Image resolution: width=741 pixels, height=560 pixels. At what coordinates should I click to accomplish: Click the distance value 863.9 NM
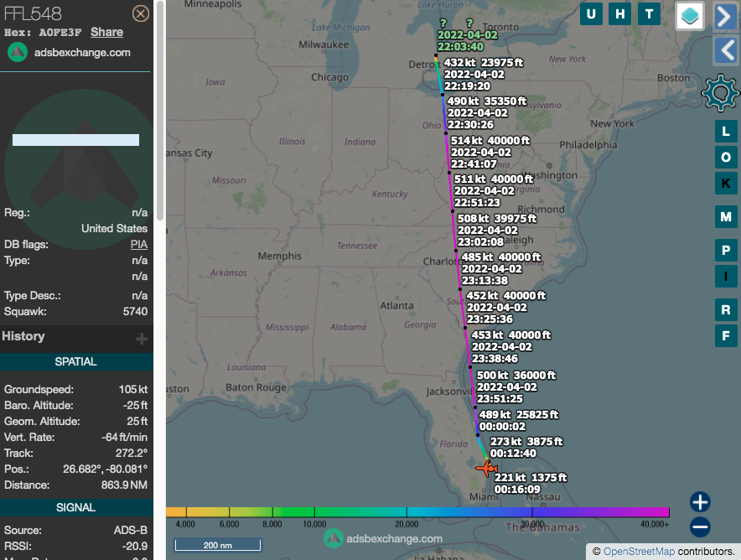[x=124, y=485]
